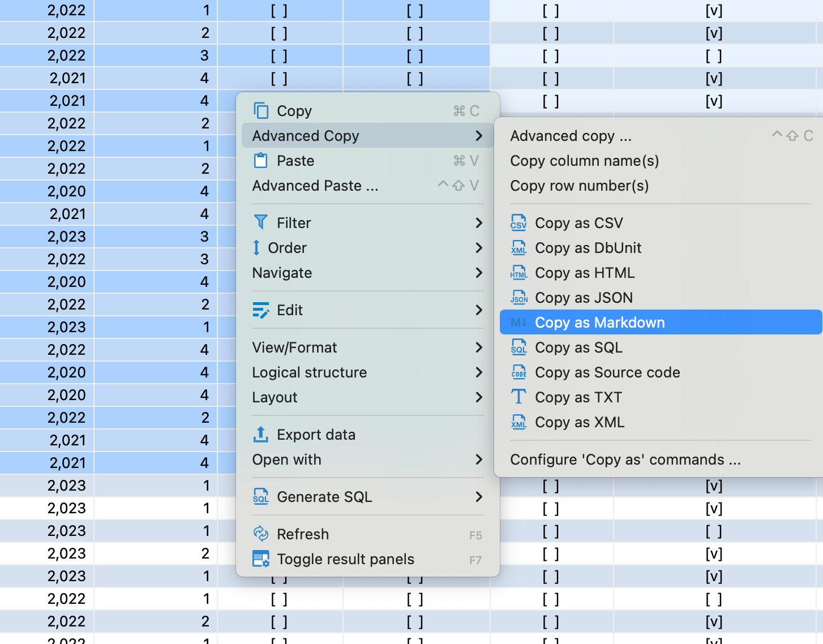Image resolution: width=823 pixels, height=644 pixels.
Task: Expand the View/Format submenu chevron
Action: point(479,347)
